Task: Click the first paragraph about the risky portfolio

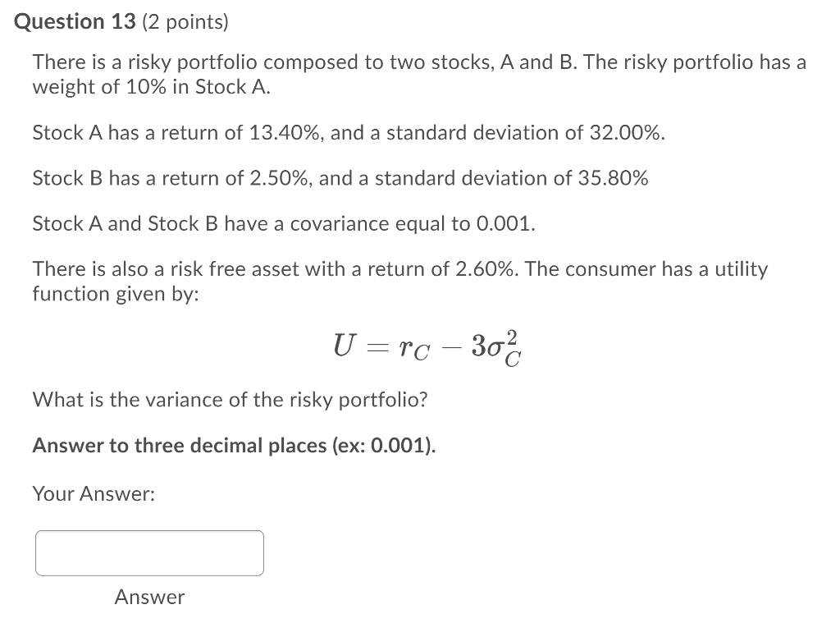Action: (x=418, y=74)
